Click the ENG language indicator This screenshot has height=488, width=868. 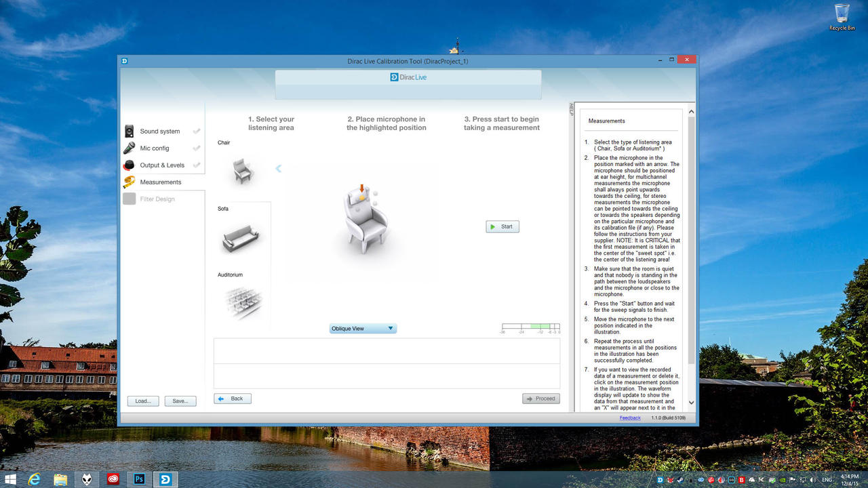(827, 480)
